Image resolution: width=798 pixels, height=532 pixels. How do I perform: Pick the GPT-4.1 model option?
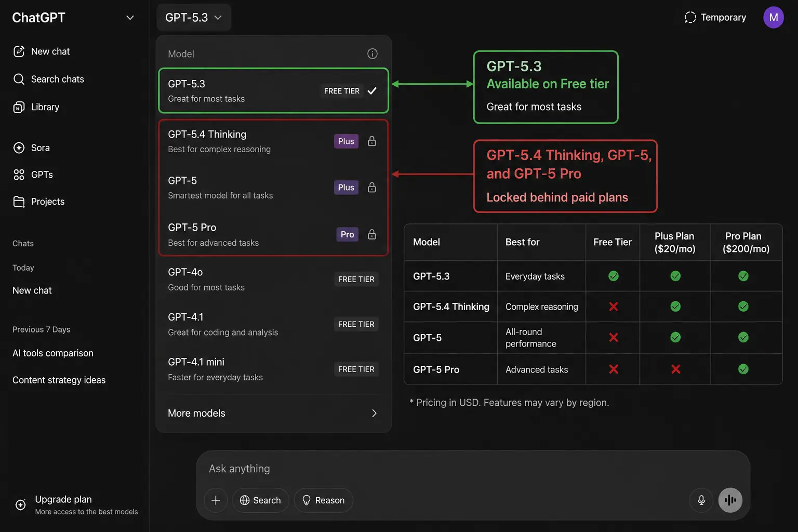[273, 324]
